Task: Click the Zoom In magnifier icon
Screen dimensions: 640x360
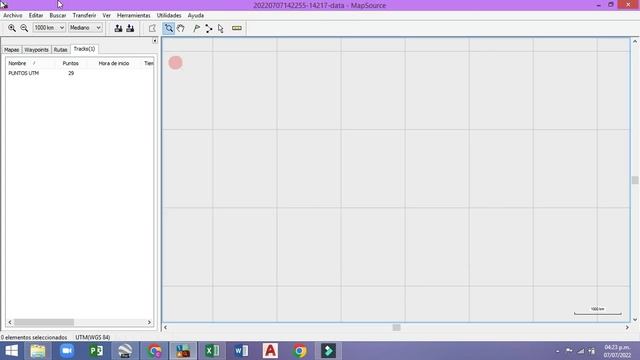Action: coord(12,28)
